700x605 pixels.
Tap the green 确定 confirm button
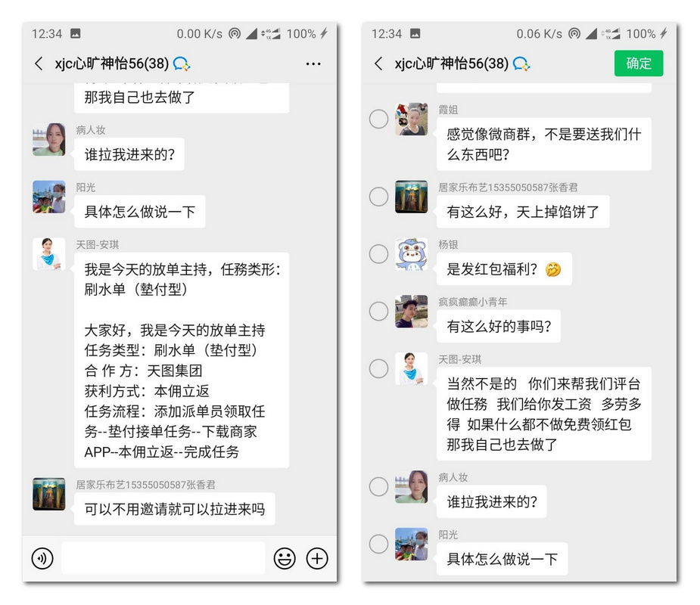tap(638, 64)
